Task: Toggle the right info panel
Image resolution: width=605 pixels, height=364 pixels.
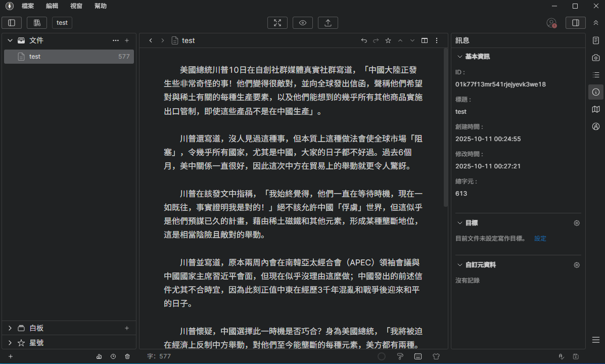Action: point(575,23)
